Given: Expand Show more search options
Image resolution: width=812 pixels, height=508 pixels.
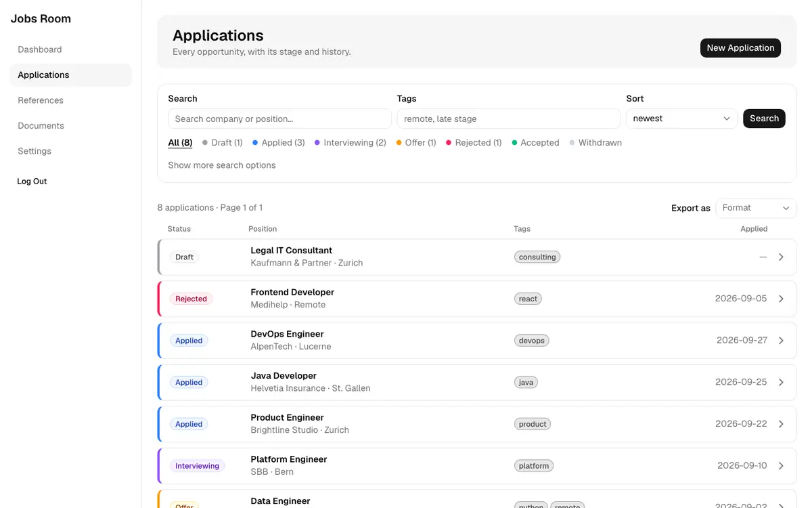Looking at the screenshot, I should tap(222, 165).
